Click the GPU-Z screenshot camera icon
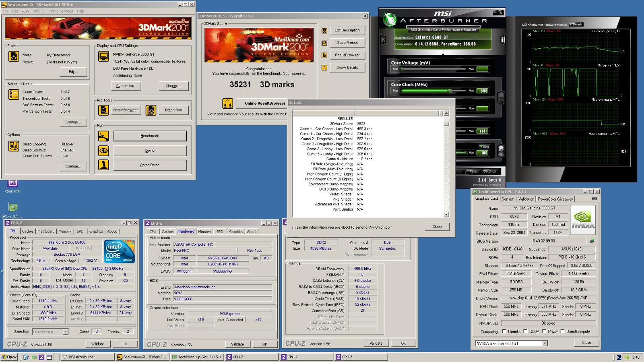Screen dimensions: 644x362 594,199
